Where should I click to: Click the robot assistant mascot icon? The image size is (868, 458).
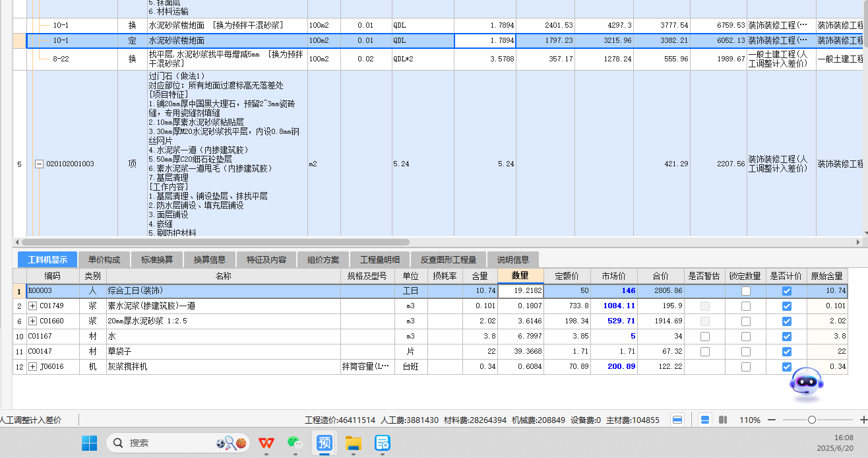click(807, 381)
